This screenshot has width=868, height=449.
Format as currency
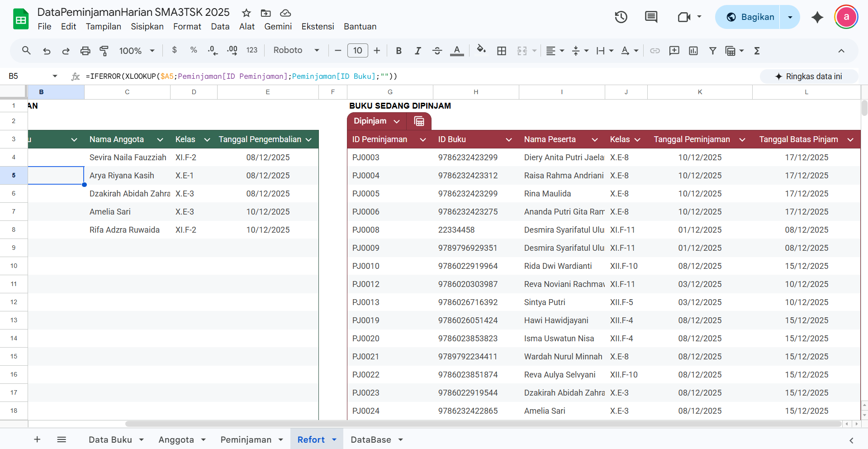tap(175, 50)
